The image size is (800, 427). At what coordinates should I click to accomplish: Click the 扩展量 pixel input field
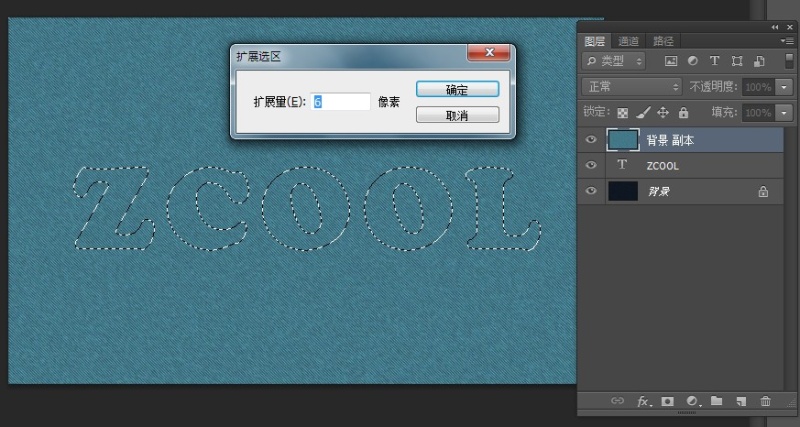(x=341, y=102)
